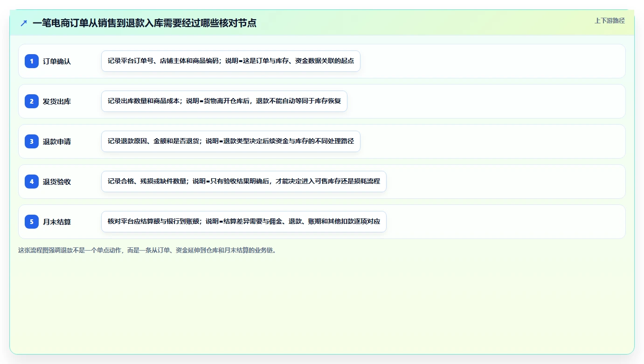Click the title 一笔电商订单从销售到退款入库需要经过哪些核对节点
The image size is (644, 364).
click(x=145, y=23)
